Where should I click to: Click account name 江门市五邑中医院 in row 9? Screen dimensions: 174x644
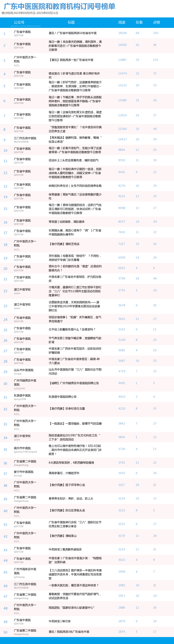pyautogui.click(x=25, y=138)
